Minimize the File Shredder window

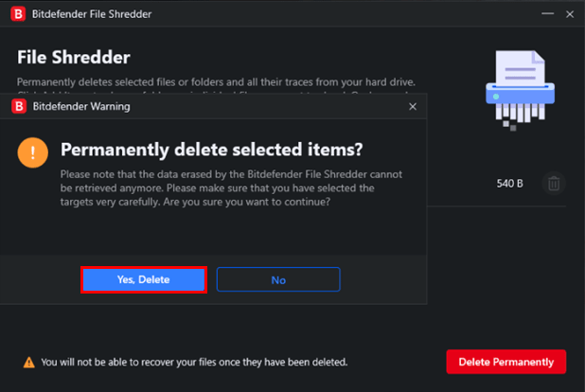pyautogui.click(x=547, y=14)
